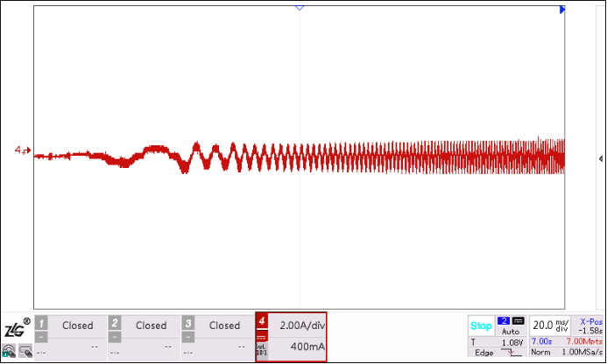Select the channel 1 number badge
607x364 pixels.
(x=41, y=323)
